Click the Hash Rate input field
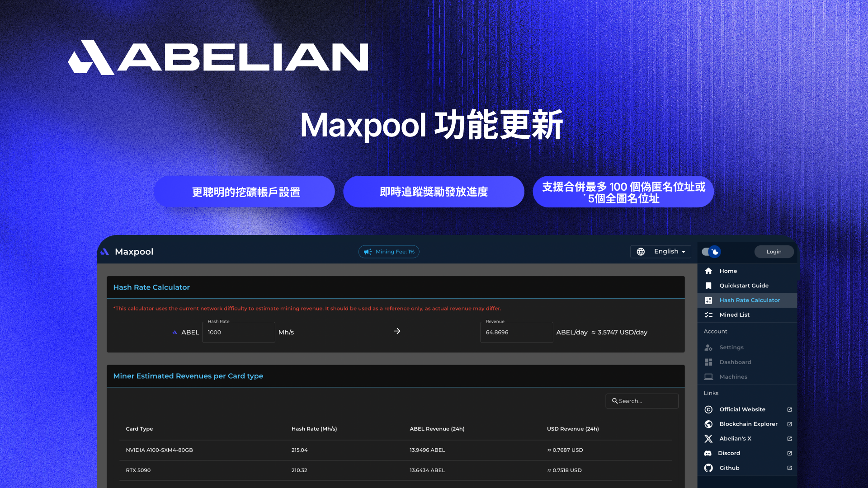 tap(238, 333)
